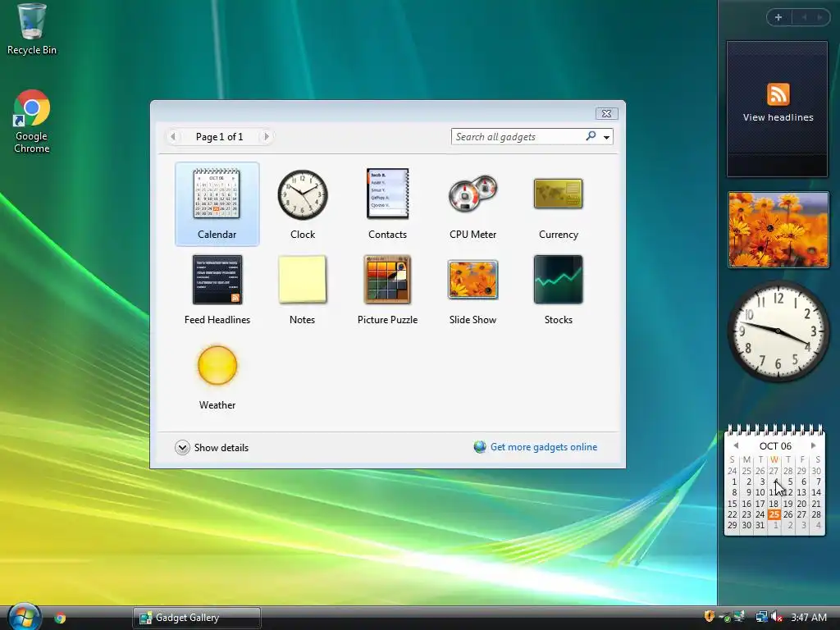Select the Stocks gadget icon
Screen dimensions: 840x630
[x=558, y=279]
